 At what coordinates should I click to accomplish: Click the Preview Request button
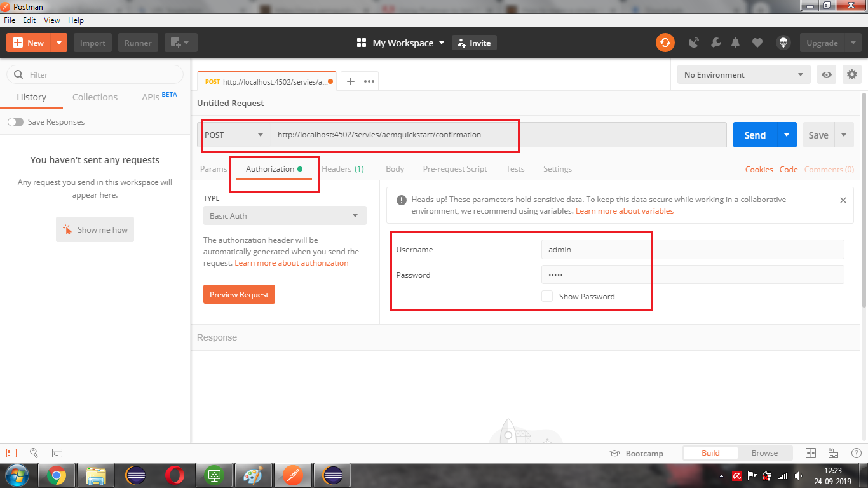pyautogui.click(x=239, y=294)
